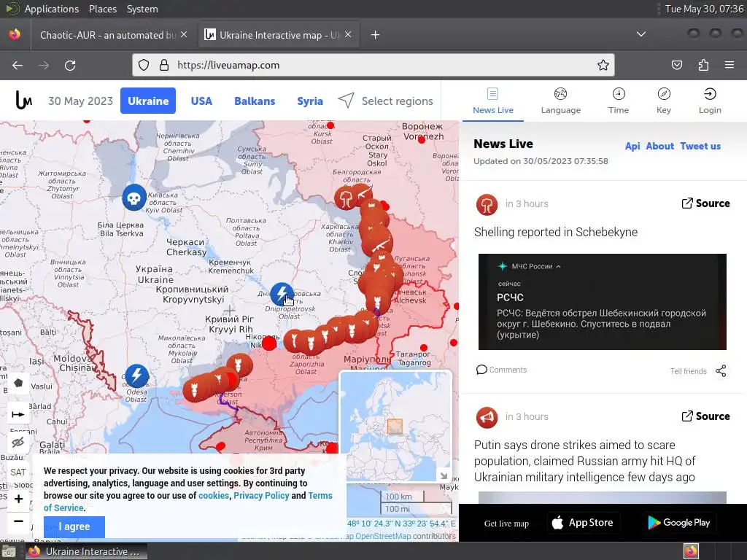Open the News Live tab
Screen dimensions: 747x560
click(492, 101)
